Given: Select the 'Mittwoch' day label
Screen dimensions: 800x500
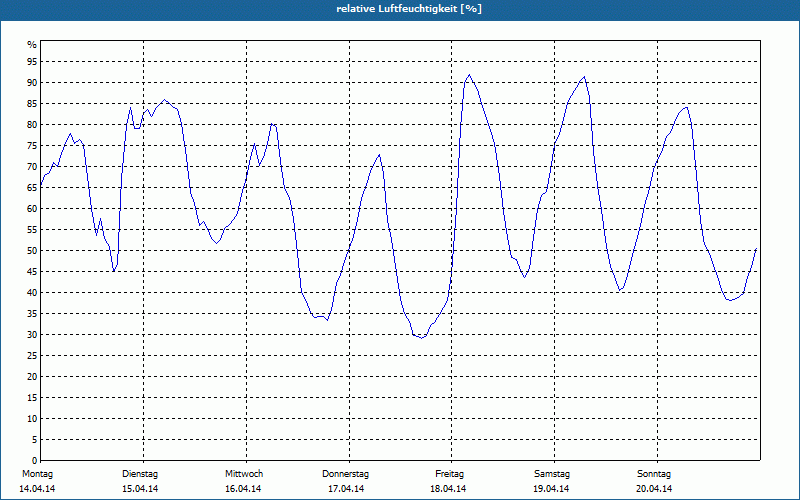Looking at the screenshot, I should 244,474.
